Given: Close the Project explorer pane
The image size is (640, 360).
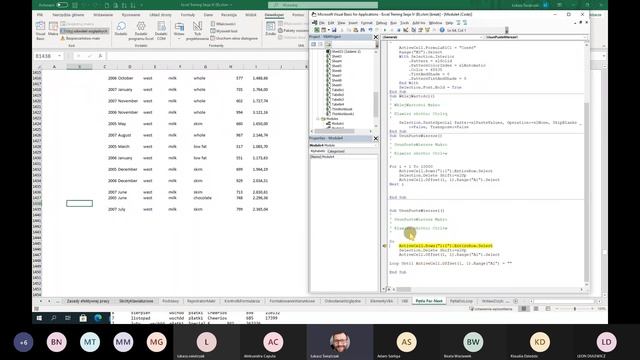Looking at the screenshot, I should tap(376, 37).
